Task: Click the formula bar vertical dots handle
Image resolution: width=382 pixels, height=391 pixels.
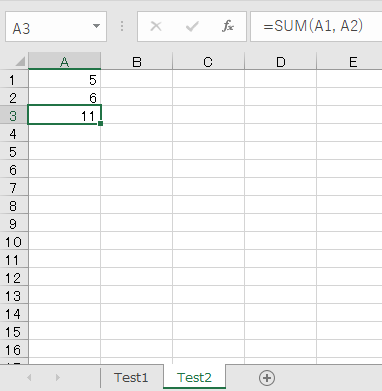Action: pyautogui.click(x=122, y=26)
